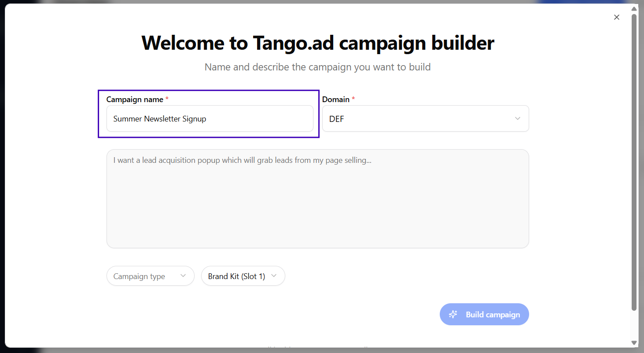Click the Brand Kit chevron icon
644x353 pixels.
pyautogui.click(x=274, y=276)
